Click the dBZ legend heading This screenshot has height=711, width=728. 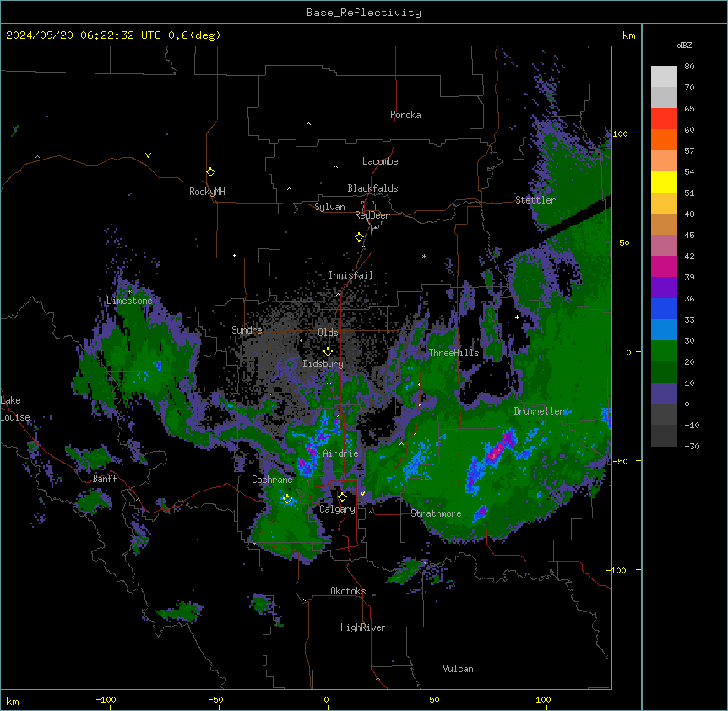(684, 45)
